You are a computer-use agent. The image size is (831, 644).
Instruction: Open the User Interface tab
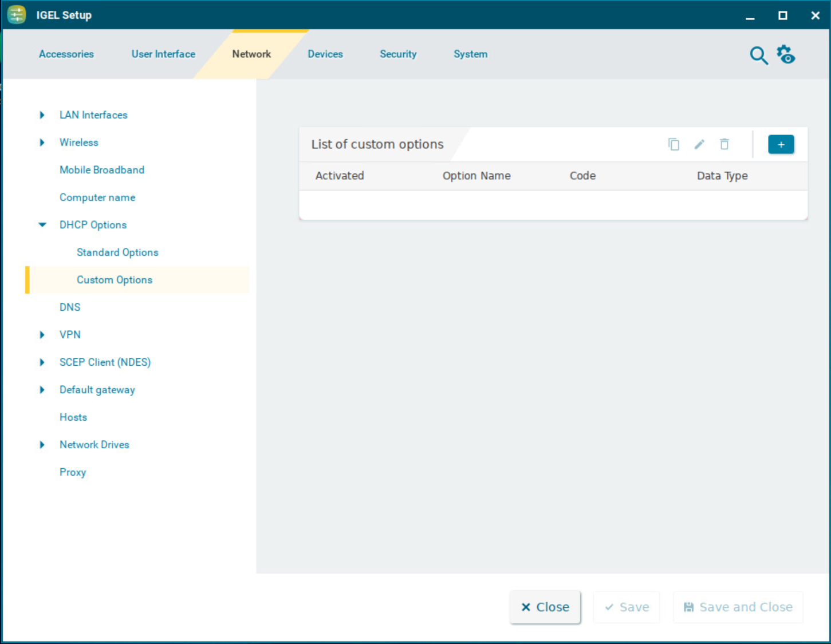pos(163,54)
